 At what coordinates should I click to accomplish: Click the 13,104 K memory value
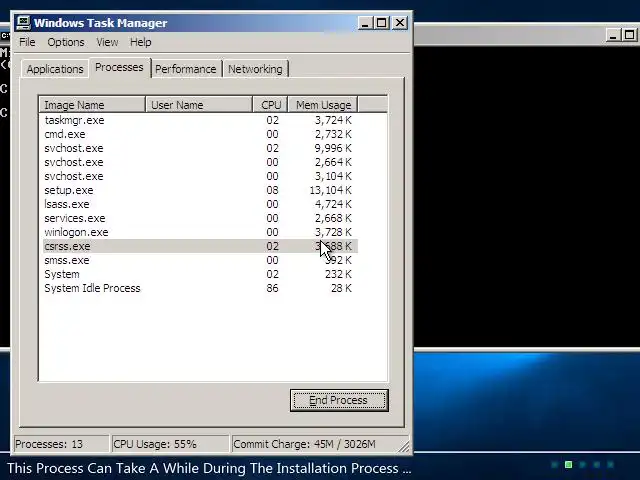(330, 190)
